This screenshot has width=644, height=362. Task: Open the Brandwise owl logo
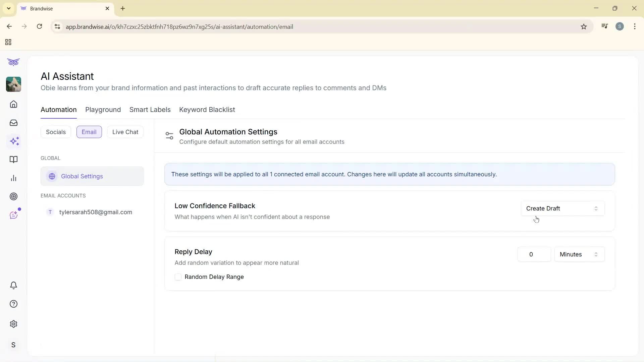point(13,62)
